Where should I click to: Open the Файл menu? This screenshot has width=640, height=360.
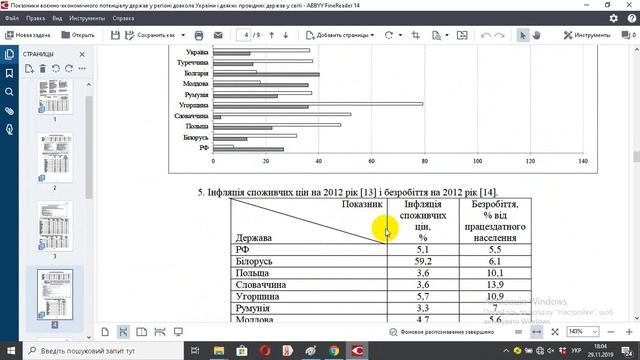pos(12,18)
